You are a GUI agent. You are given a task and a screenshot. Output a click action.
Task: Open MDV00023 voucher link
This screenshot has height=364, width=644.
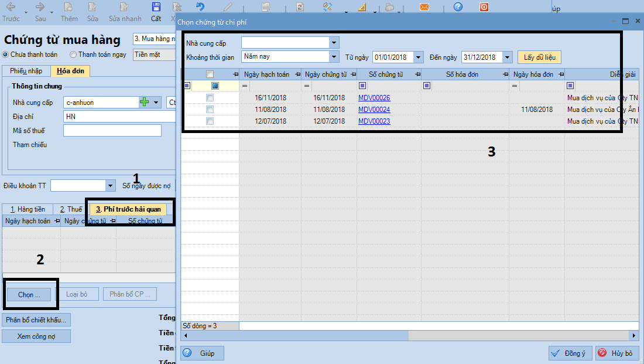(374, 121)
